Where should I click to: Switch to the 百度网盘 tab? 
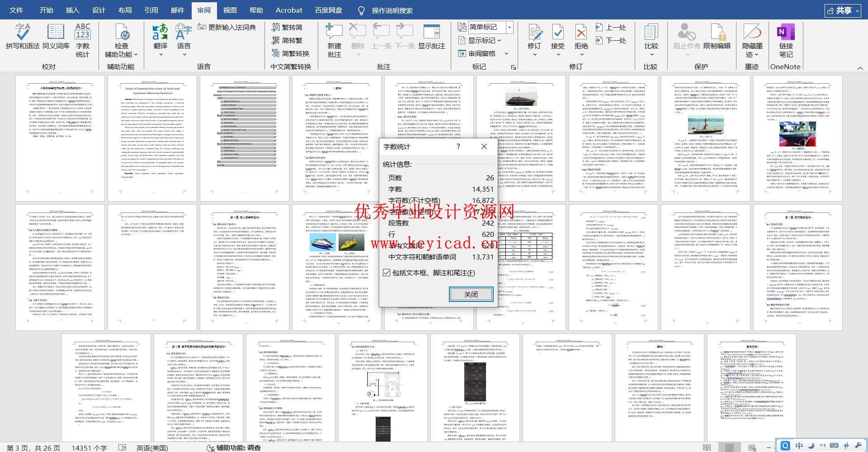(x=328, y=10)
